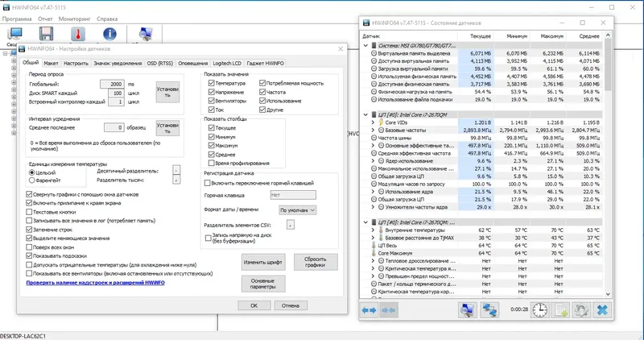Click the floppy disk save report icon
This screenshot has height=340, width=644.
[x=46, y=34]
